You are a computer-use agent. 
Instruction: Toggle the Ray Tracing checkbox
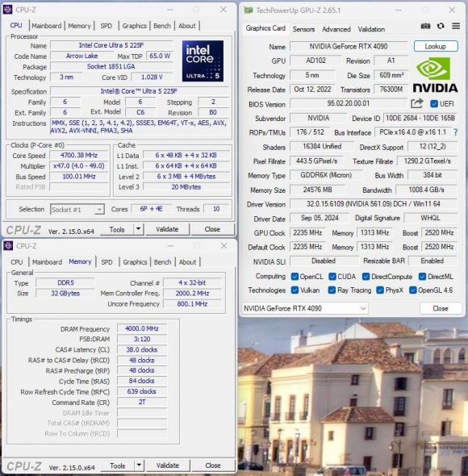(x=332, y=290)
